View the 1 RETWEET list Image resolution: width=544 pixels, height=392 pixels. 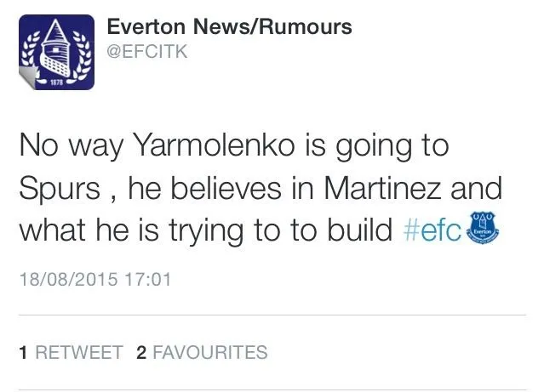(71, 352)
